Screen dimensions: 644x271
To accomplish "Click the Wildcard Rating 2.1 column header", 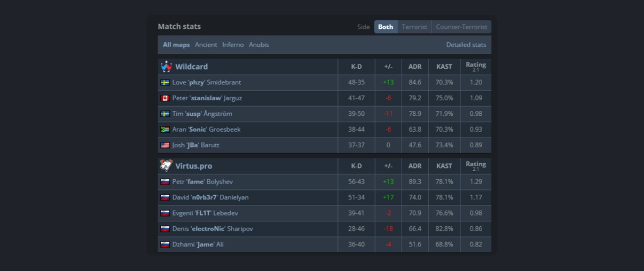I will (x=476, y=66).
